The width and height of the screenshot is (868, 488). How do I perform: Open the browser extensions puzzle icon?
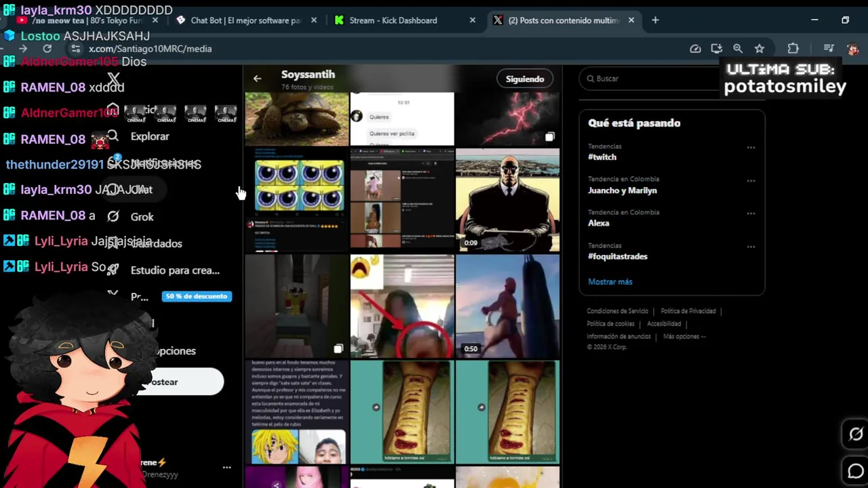[793, 49]
